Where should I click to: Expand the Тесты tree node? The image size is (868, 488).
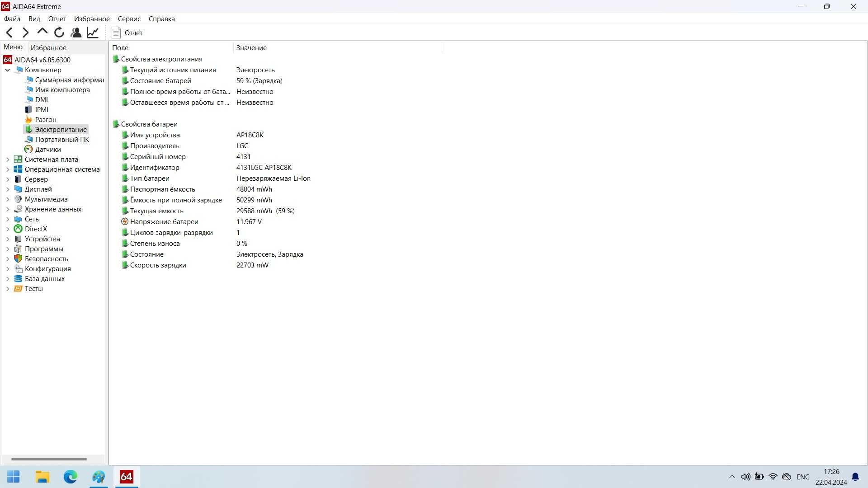[x=8, y=289]
